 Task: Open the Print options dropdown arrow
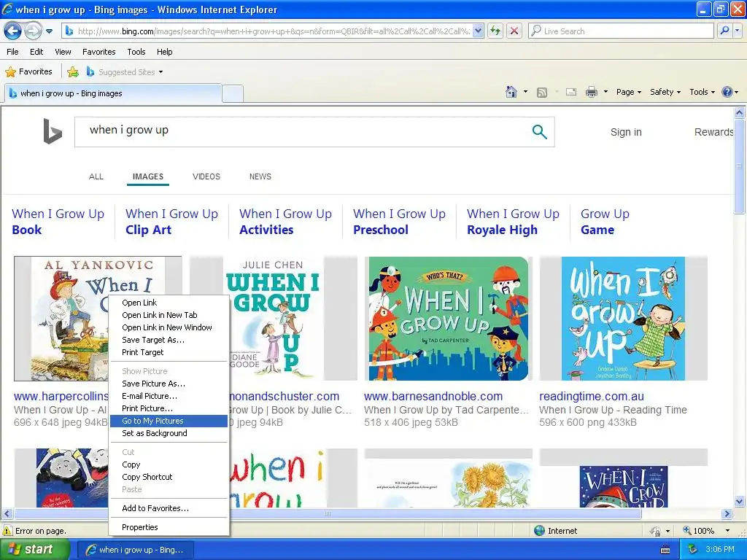coord(605,92)
